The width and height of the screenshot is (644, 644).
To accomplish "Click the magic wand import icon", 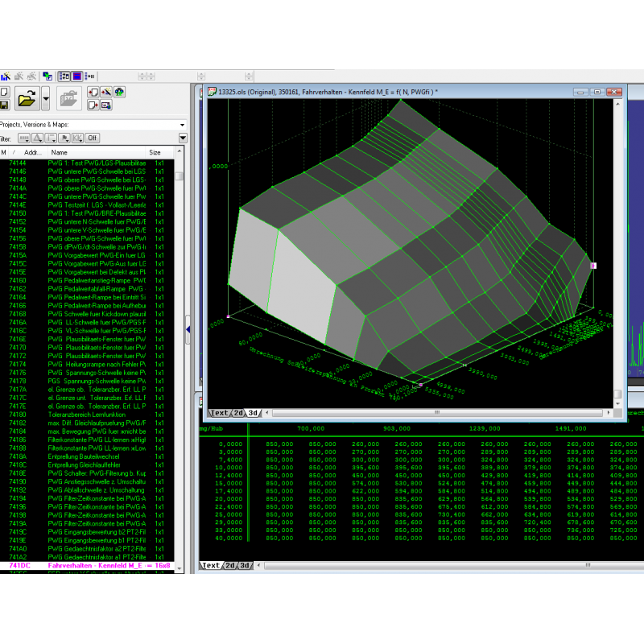I will 105,92.
